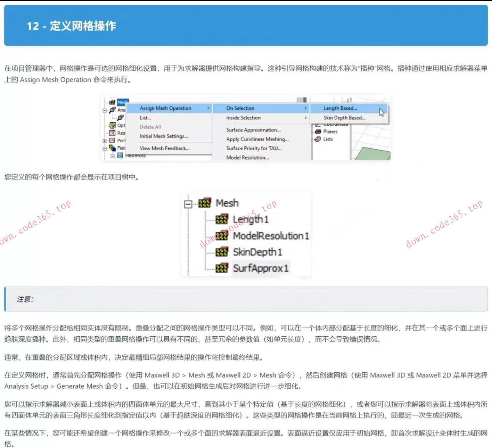Click the Assign Mesh Operation menu entry
Screen dimensions: 492x448
click(165, 108)
